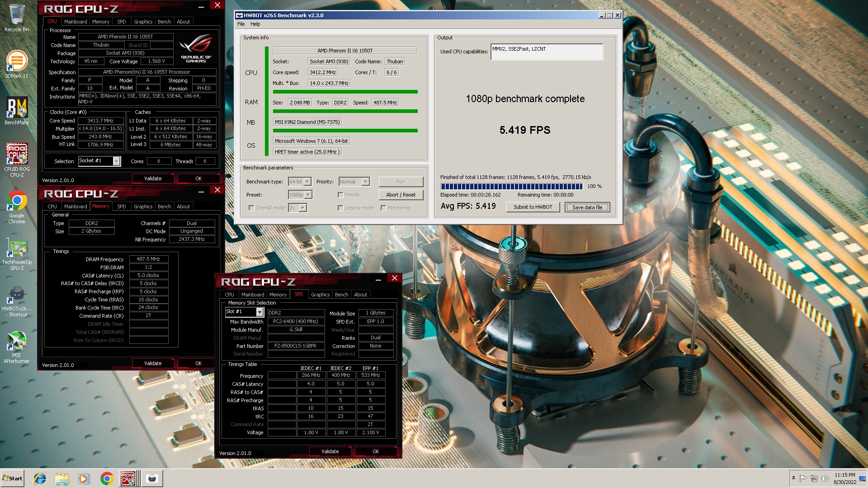
Task: Open the Start menu
Action: (x=12, y=479)
